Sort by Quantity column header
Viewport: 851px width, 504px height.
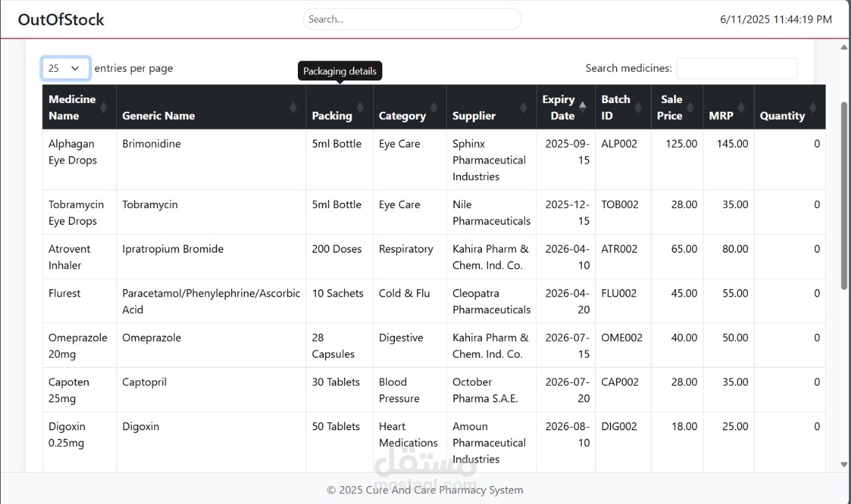pos(790,107)
